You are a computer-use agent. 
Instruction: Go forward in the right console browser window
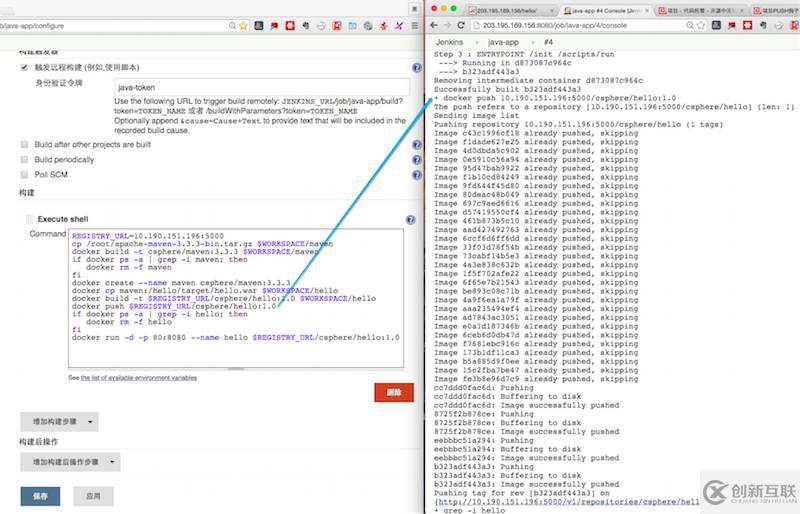[x=447, y=25]
